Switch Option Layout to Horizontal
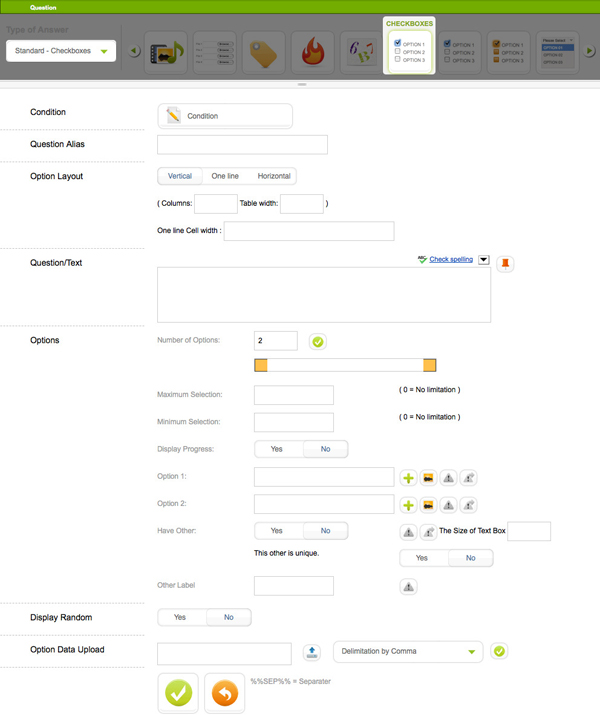600x716 pixels. click(x=274, y=176)
